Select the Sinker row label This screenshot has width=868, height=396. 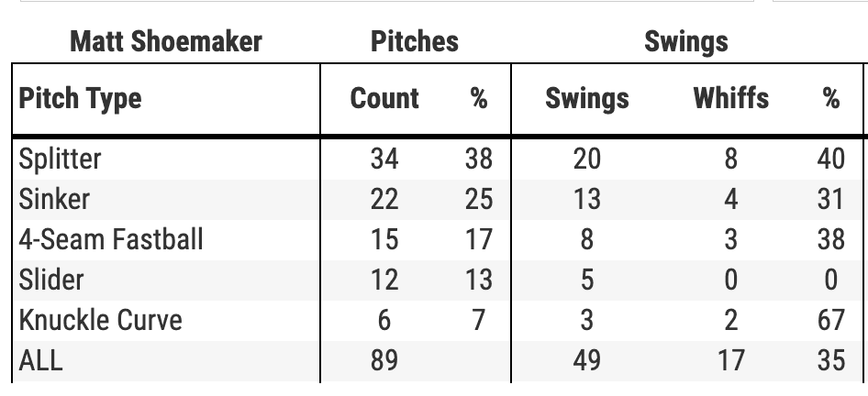pyautogui.click(x=54, y=199)
